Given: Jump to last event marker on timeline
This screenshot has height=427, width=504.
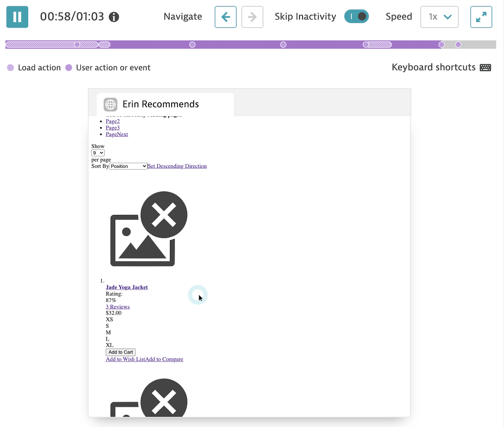Looking at the screenshot, I should point(458,45).
